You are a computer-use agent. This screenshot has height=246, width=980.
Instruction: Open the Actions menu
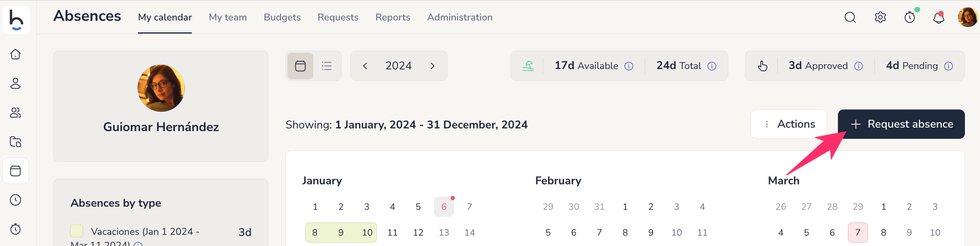(789, 124)
